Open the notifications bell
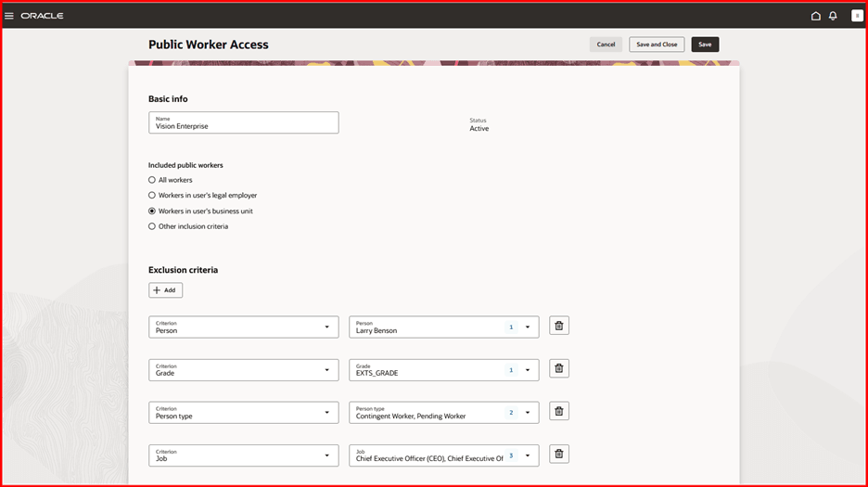Image resolution: width=868 pixels, height=487 pixels. pos(833,16)
